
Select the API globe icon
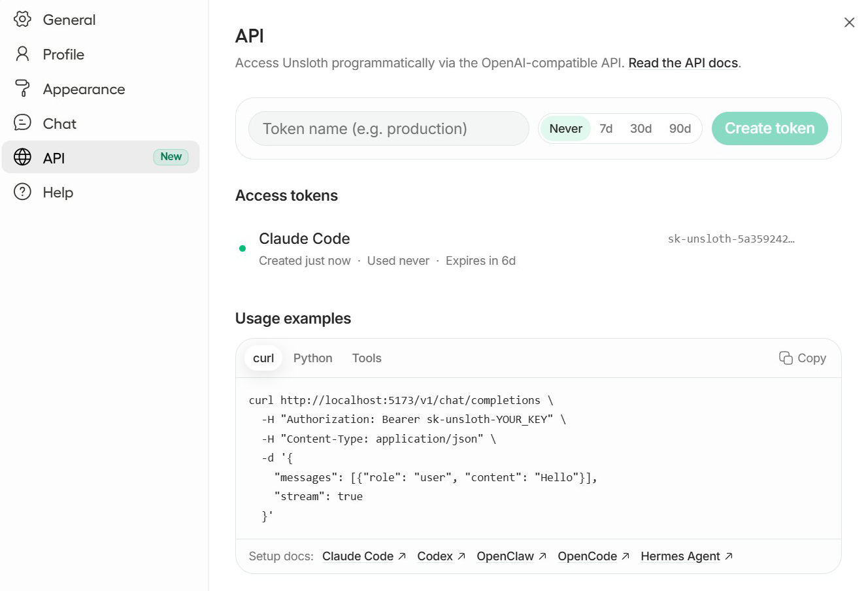coord(22,157)
